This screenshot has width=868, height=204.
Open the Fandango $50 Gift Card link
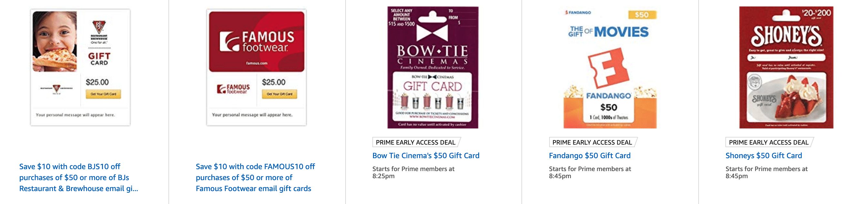589,156
